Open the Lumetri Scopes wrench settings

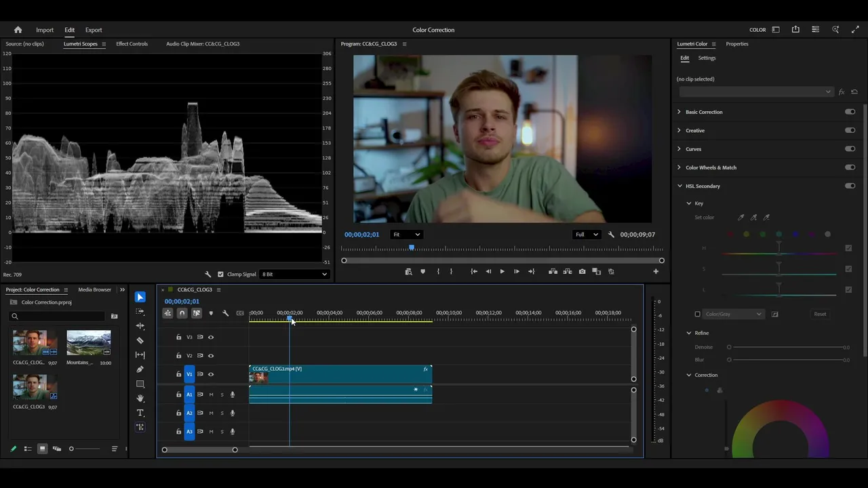(208, 274)
